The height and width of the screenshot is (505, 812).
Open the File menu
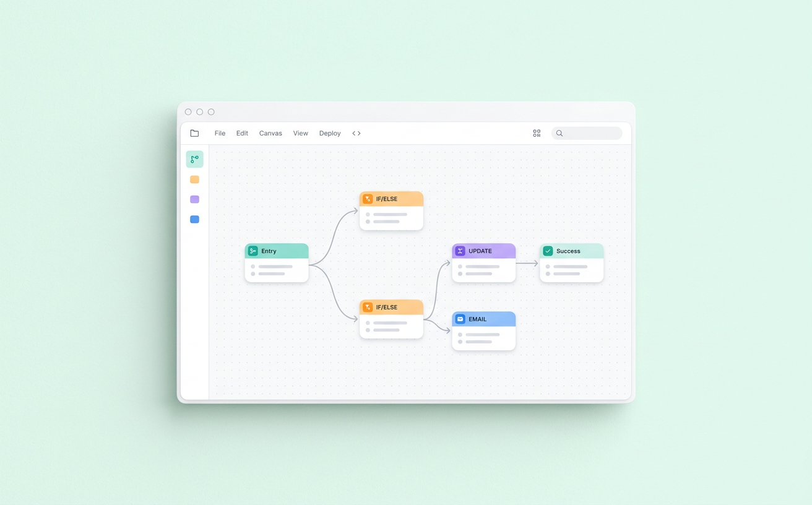(220, 133)
